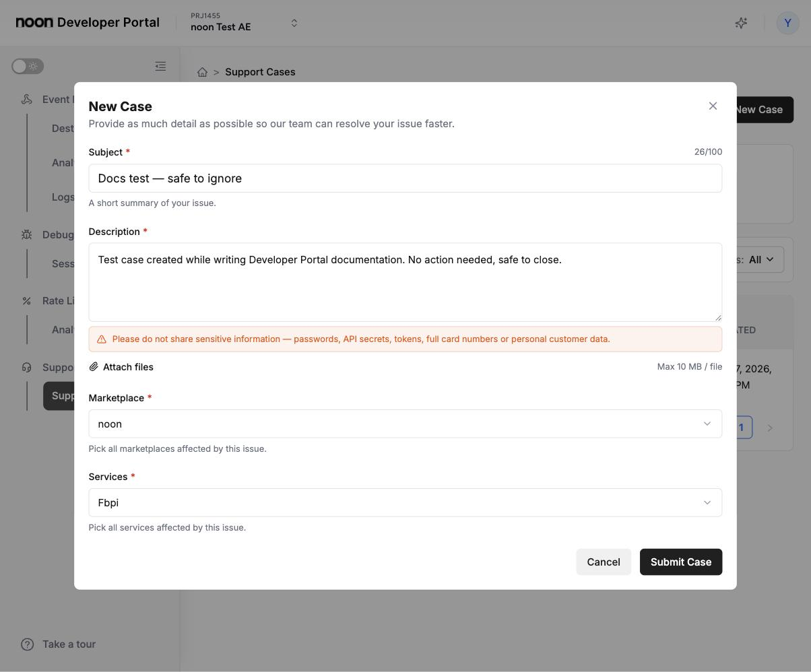Click the Subject input field
811x672 pixels.
[405, 178]
